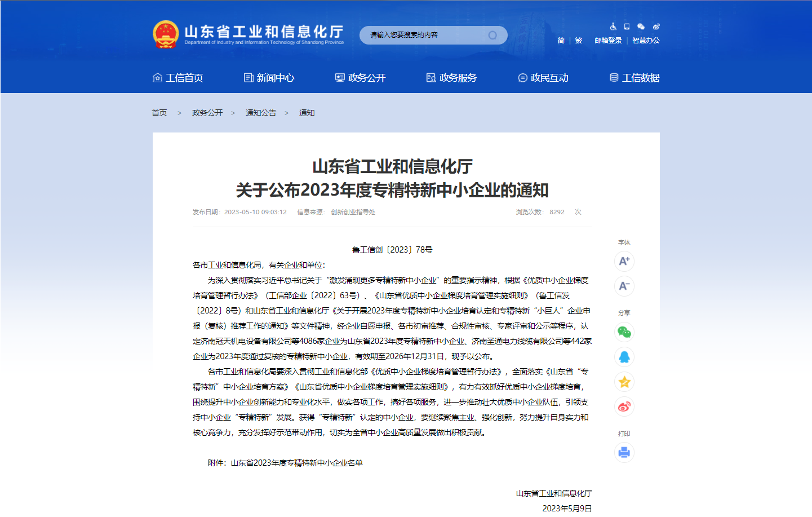Open the Weibo icon in the header
The height and width of the screenshot is (517, 812).
[x=656, y=26]
